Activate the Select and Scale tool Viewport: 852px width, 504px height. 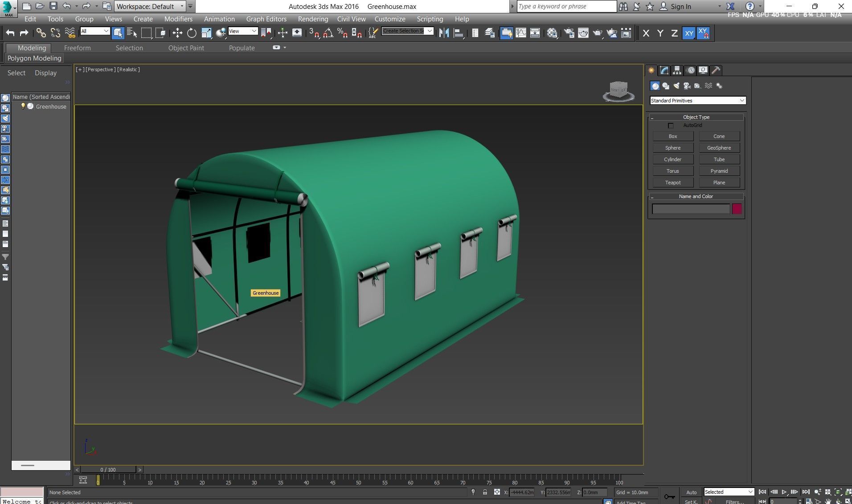[206, 33]
